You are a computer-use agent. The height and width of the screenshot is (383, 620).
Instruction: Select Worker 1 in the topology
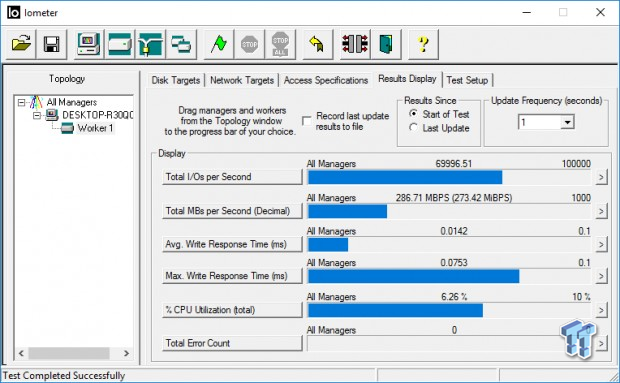pos(95,128)
